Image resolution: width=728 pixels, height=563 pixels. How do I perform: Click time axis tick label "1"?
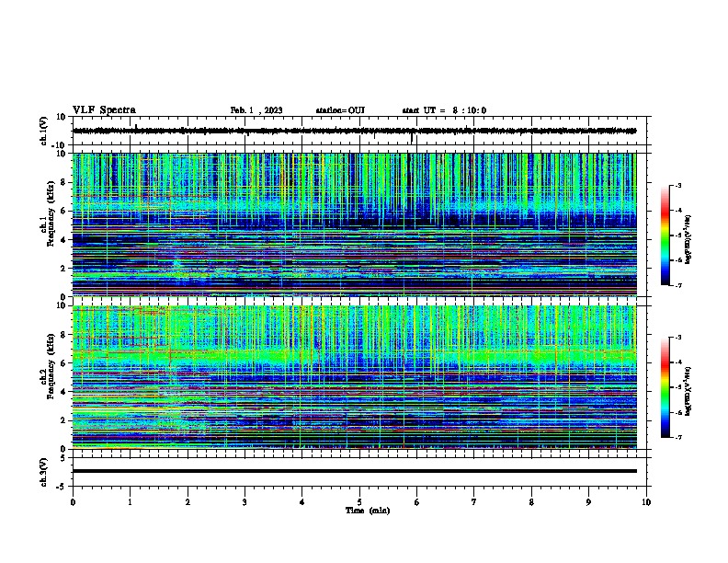(x=130, y=502)
